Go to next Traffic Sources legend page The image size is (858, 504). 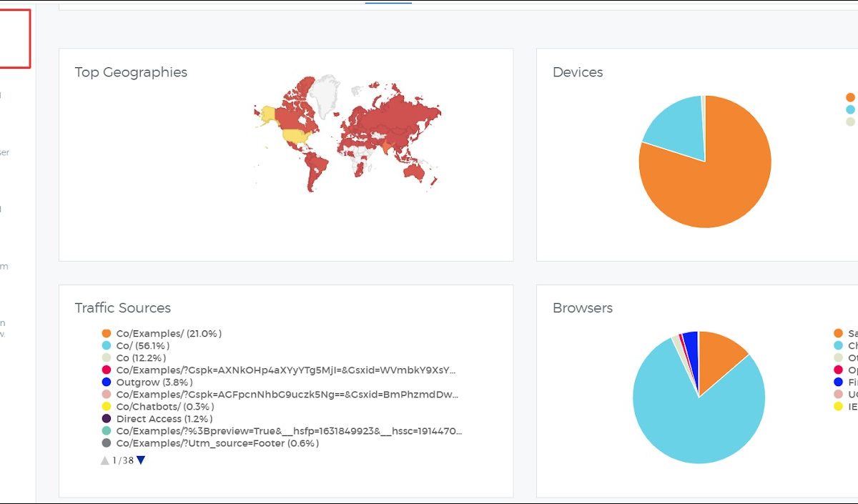(141, 460)
